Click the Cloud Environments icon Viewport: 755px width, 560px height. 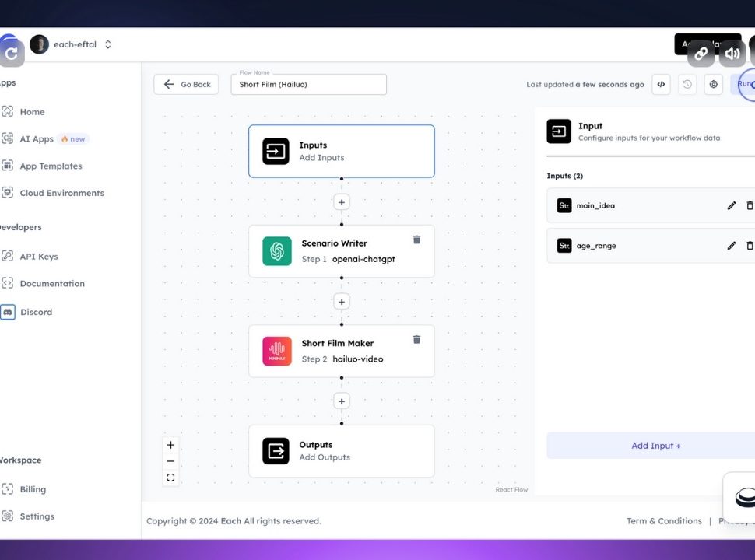pos(7,192)
